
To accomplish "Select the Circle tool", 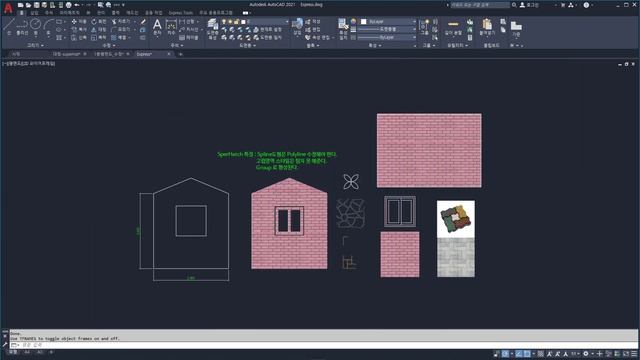I will (x=36, y=25).
